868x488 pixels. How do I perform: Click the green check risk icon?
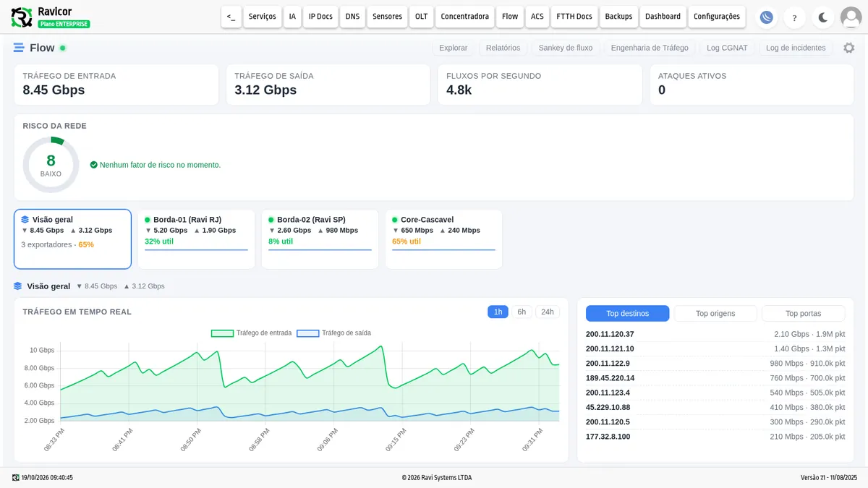(94, 165)
